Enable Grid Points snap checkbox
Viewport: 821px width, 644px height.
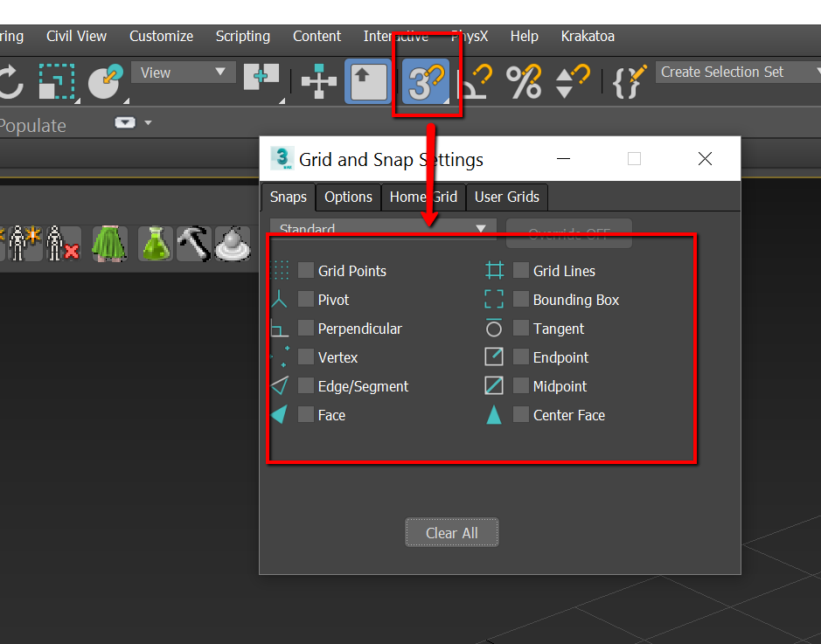click(x=306, y=271)
